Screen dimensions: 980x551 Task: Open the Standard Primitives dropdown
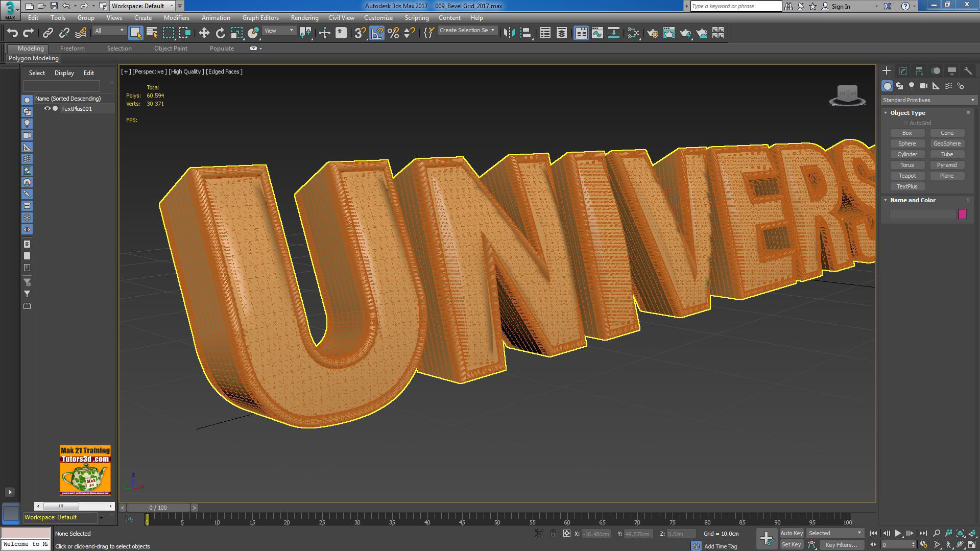pyautogui.click(x=929, y=100)
